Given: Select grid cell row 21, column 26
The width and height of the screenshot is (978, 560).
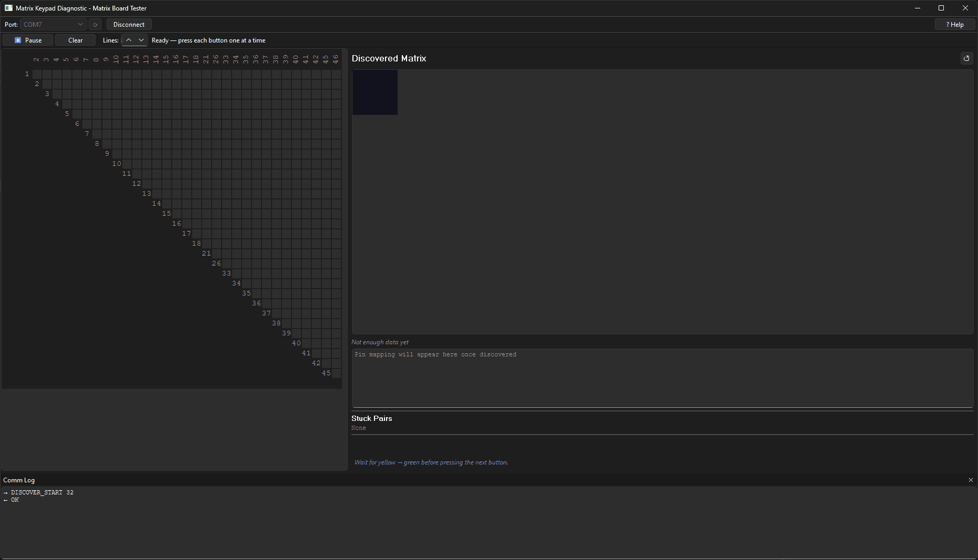Looking at the screenshot, I should pos(217,253).
